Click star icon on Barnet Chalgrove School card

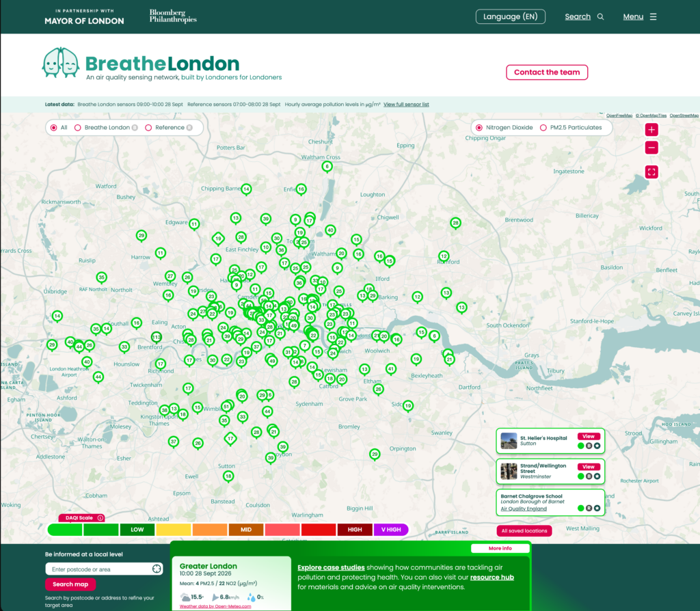[x=597, y=508]
